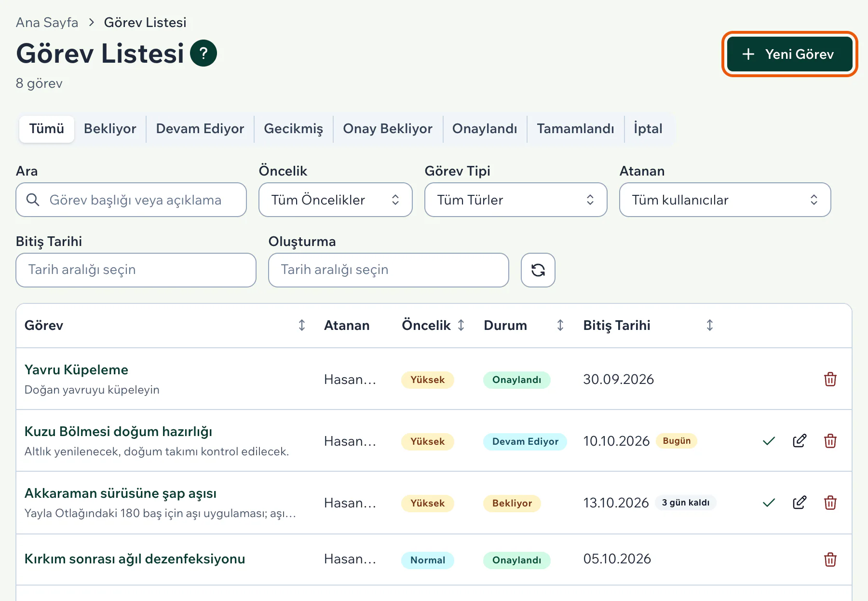
Task: Edit the Akkaraman sürüsüne şap aşısı task
Action: coord(800,503)
